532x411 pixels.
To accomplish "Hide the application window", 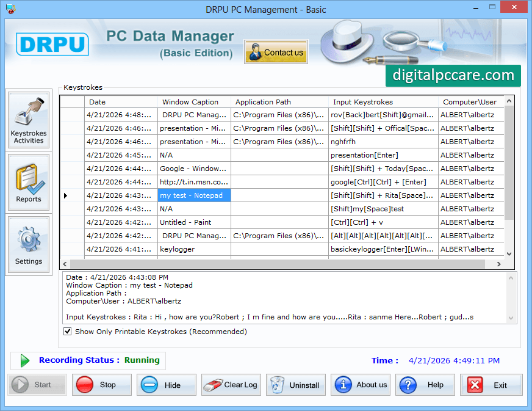I will point(167,385).
